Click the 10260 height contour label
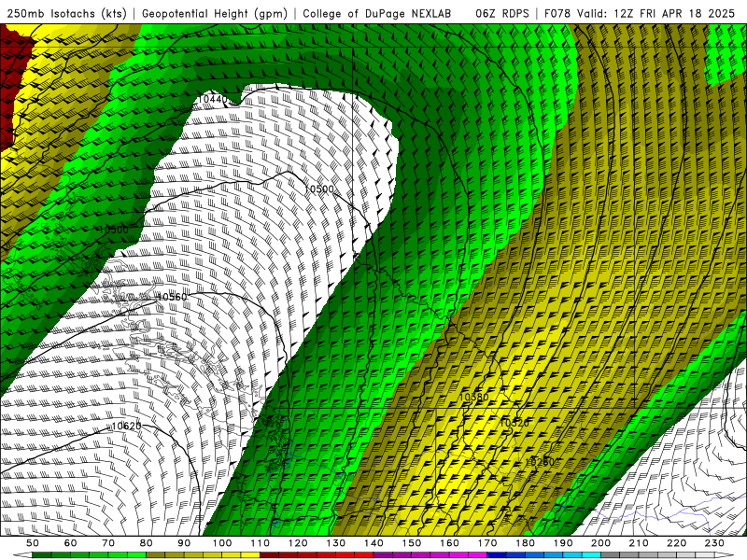Viewport: 747px width, 560px height. 540,462
